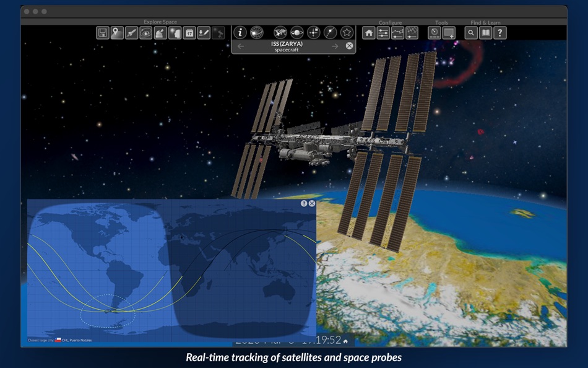The height and width of the screenshot is (368, 588).
Task: Open the constellation lines slider icon
Action: (397, 33)
